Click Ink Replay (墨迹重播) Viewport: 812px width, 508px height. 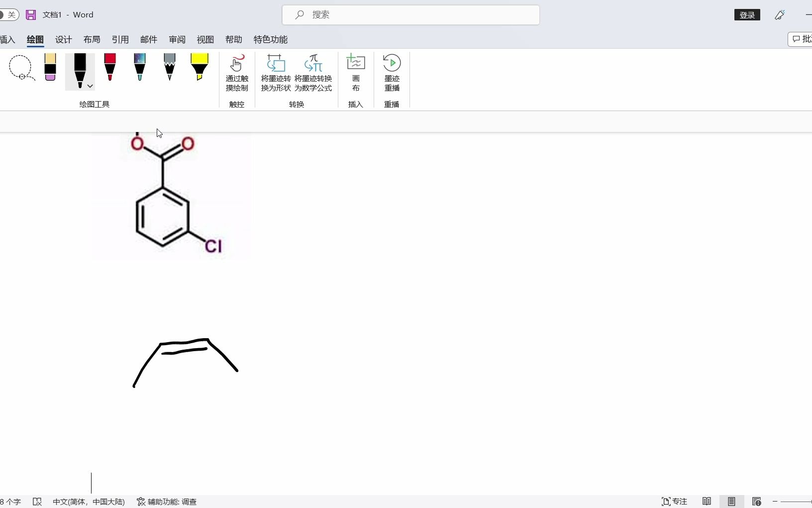click(x=392, y=73)
